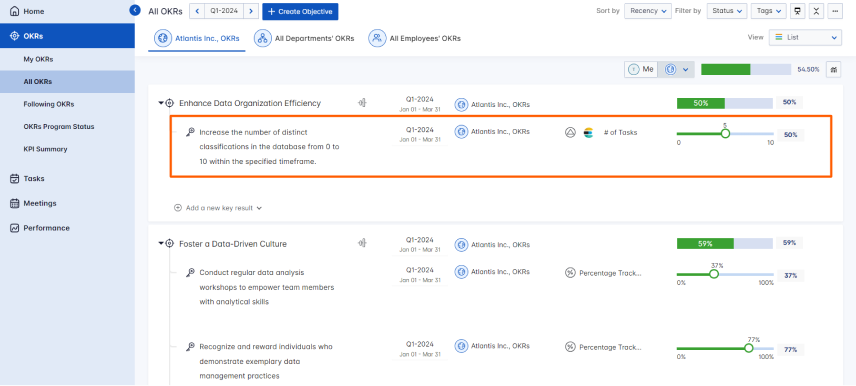Go to the previous quarter before Q1-2024
The height and width of the screenshot is (386, 856).
point(197,11)
